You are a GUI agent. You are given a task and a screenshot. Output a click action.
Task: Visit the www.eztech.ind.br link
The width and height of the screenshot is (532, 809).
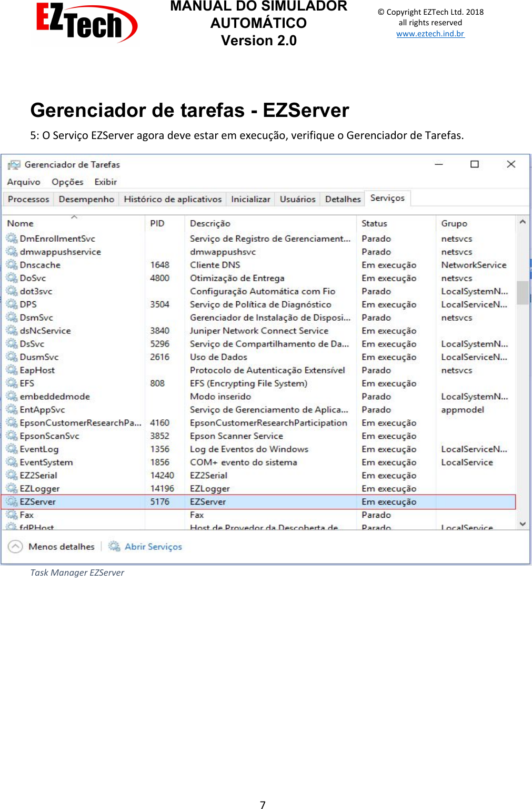pos(430,34)
